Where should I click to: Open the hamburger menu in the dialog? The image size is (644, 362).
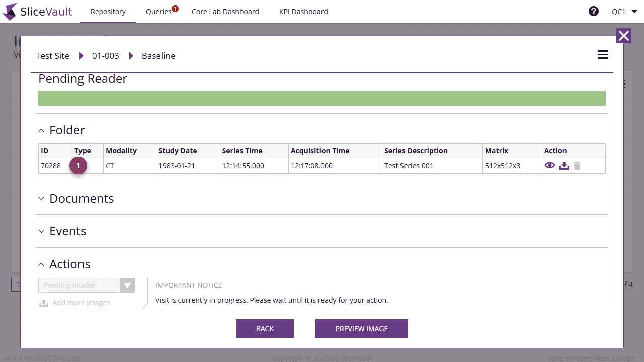tap(603, 55)
